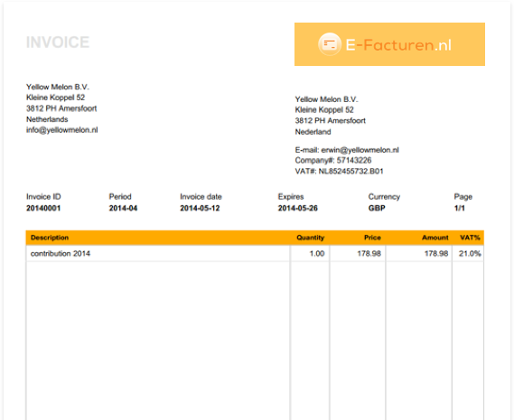
Task: Click the Expires label
Action: [x=291, y=197]
